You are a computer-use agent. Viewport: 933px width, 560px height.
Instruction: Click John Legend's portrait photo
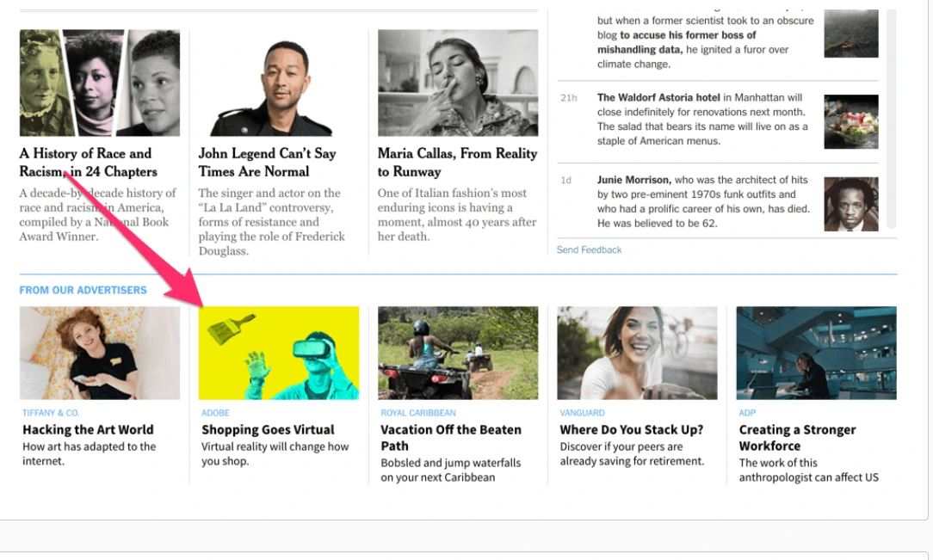[x=278, y=83]
